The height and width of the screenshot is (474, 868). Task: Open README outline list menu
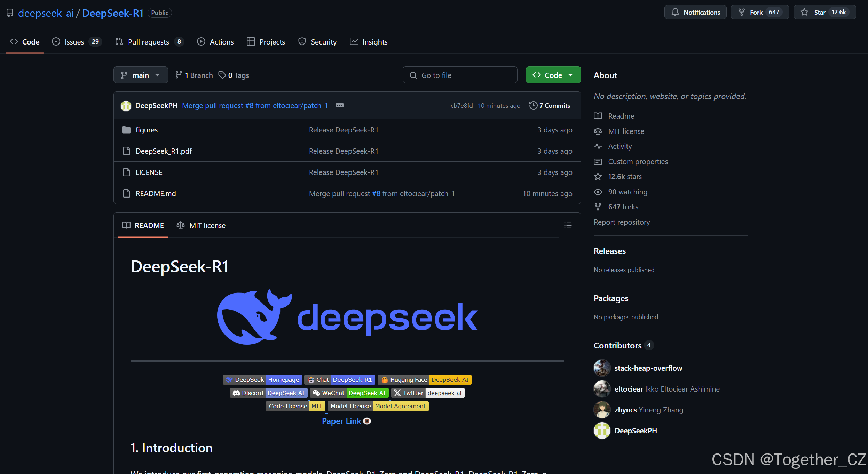567,225
